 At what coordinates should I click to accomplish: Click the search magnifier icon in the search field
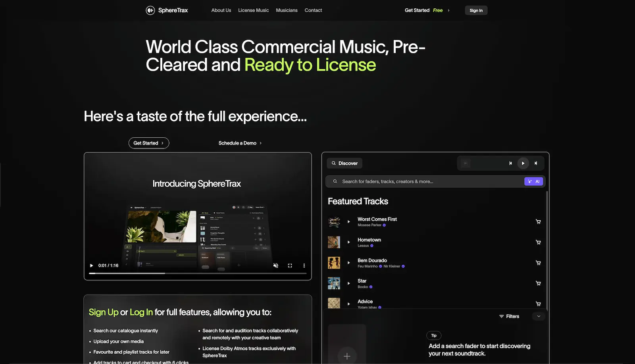pos(335,181)
